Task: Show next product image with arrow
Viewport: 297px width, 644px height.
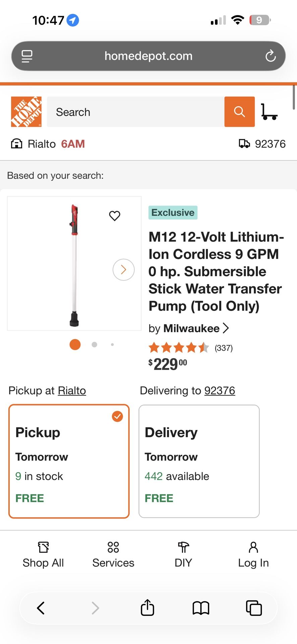Action: coord(123,270)
